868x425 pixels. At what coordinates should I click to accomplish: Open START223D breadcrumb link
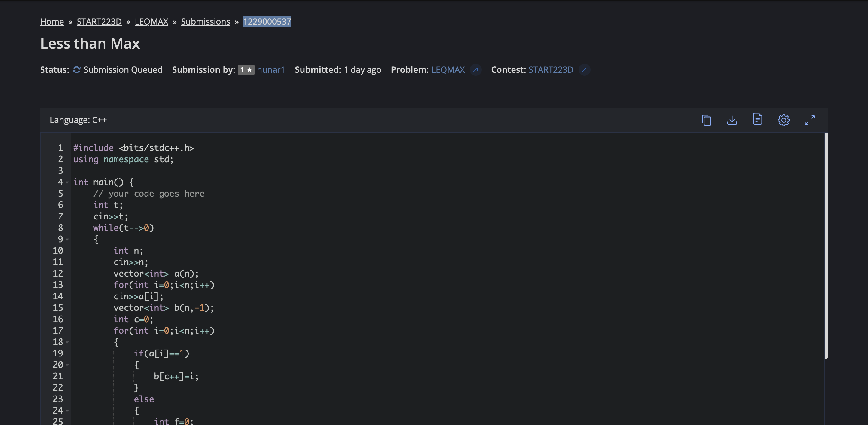tap(99, 22)
